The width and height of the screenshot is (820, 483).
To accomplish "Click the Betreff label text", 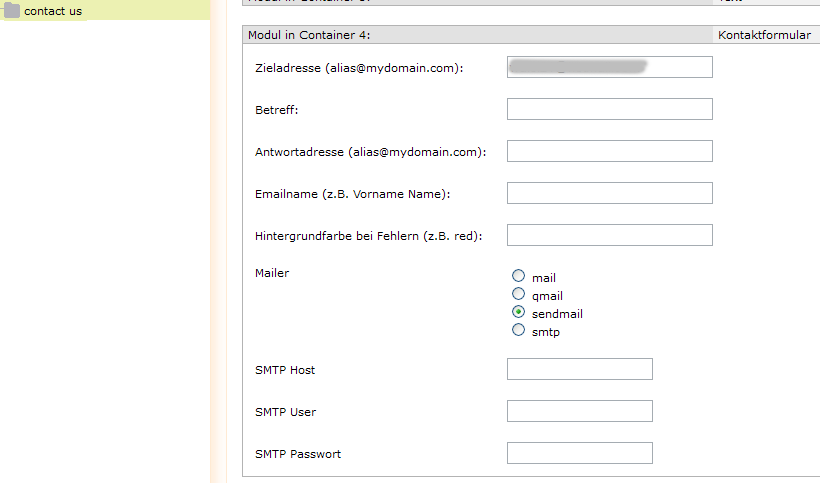I will tap(277, 110).
